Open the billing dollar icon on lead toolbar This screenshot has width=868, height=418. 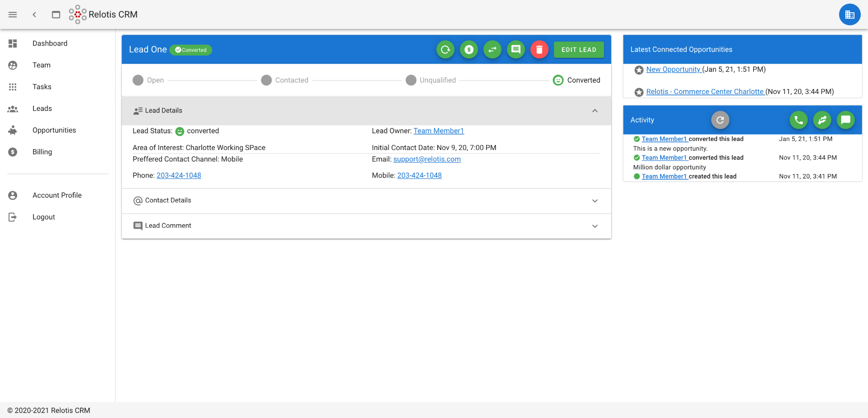pyautogui.click(x=468, y=49)
